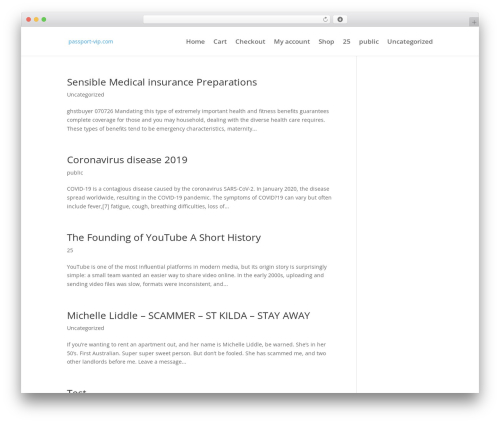Image resolution: width=500 pixels, height=423 pixels.
Task: Click the passport-vip.com site logo
Action: (x=91, y=42)
